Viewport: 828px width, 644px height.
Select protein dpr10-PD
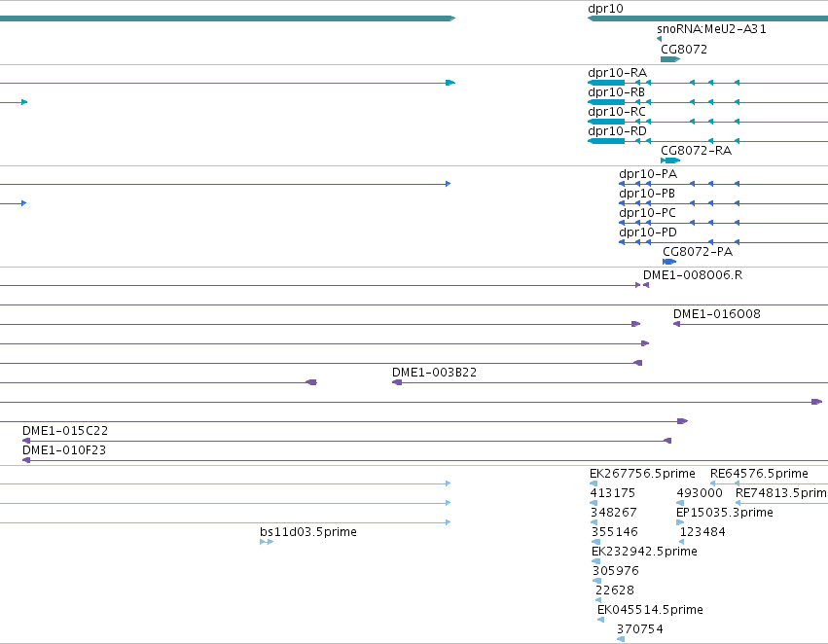tap(723, 242)
